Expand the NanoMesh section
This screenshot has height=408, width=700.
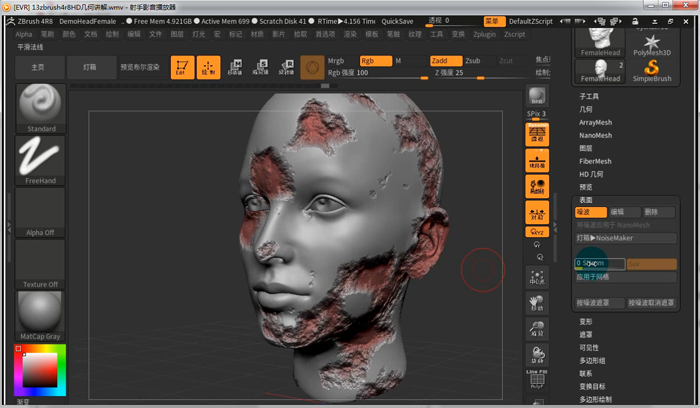596,135
